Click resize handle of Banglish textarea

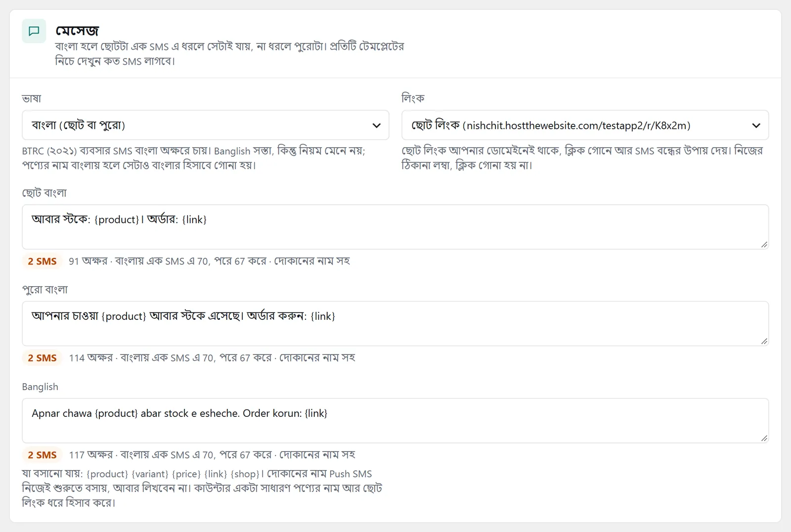click(x=764, y=439)
